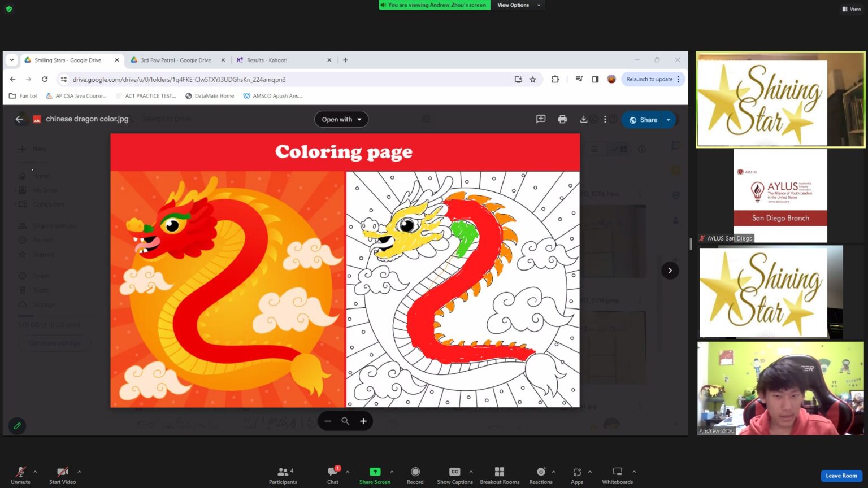
Task: Start recording with Record button
Action: point(415,475)
